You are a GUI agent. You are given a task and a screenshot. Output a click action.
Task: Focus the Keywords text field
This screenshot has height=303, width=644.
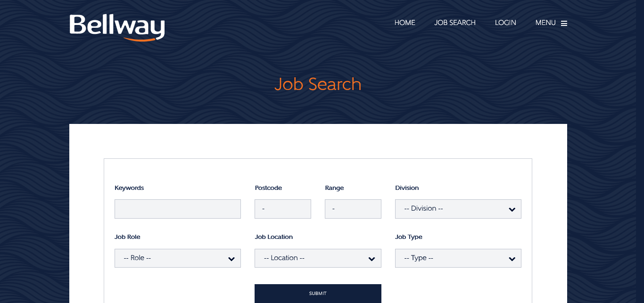(177, 209)
